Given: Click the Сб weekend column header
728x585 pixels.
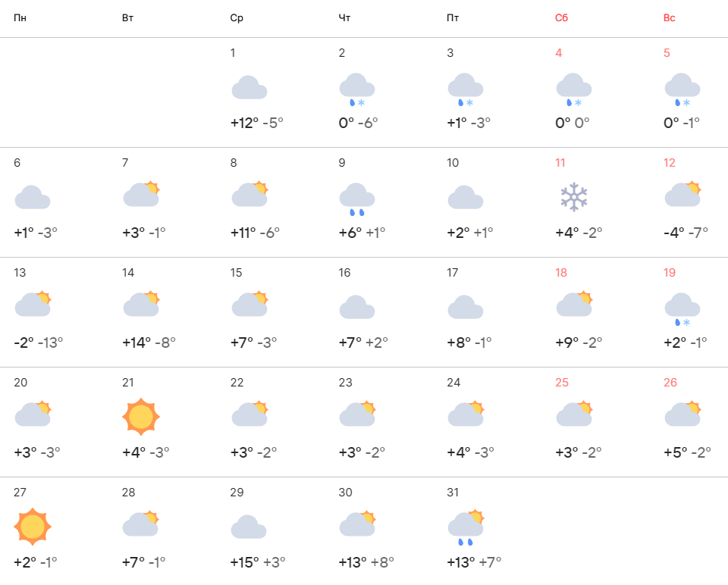Looking at the screenshot, I should click(562, 18).
